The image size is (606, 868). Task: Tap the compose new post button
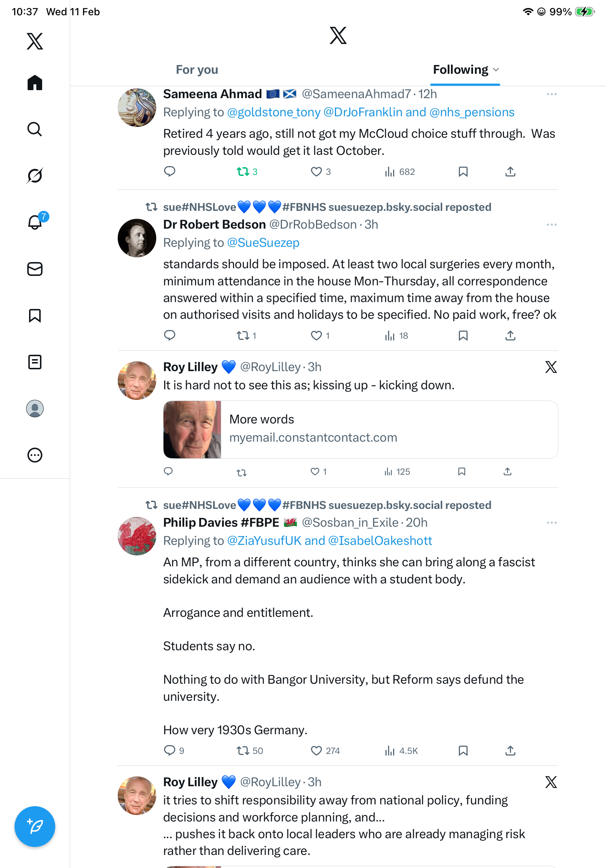(35, 827)
